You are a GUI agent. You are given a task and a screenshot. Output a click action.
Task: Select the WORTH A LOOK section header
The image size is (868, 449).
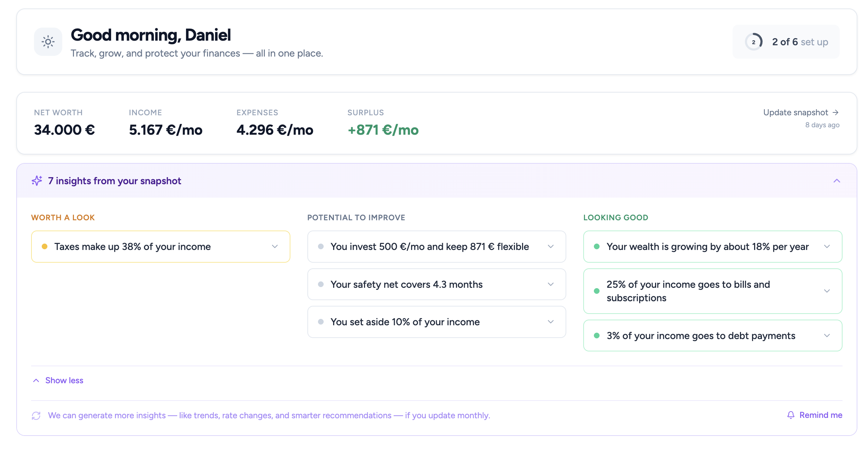(x=63, y=217)
